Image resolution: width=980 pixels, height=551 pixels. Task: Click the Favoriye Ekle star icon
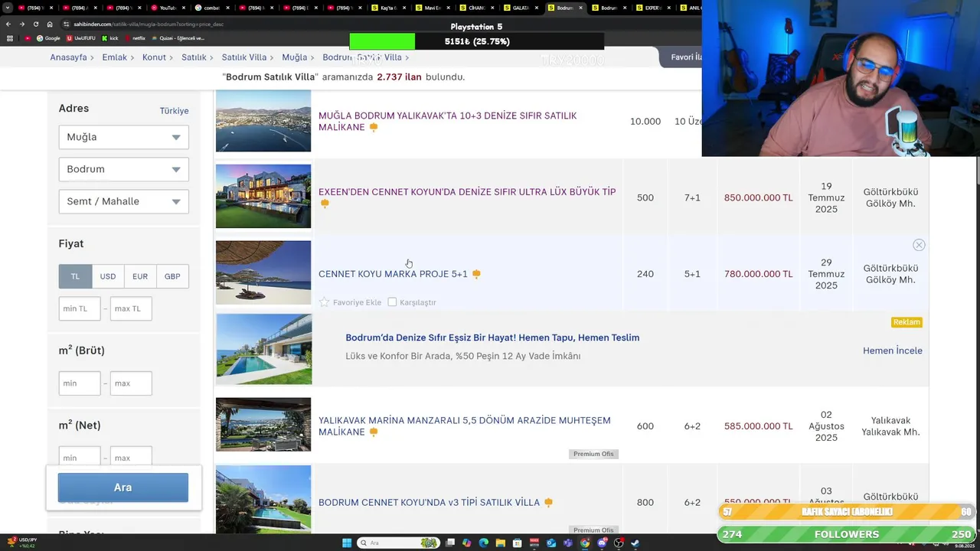tap(324, 302)
